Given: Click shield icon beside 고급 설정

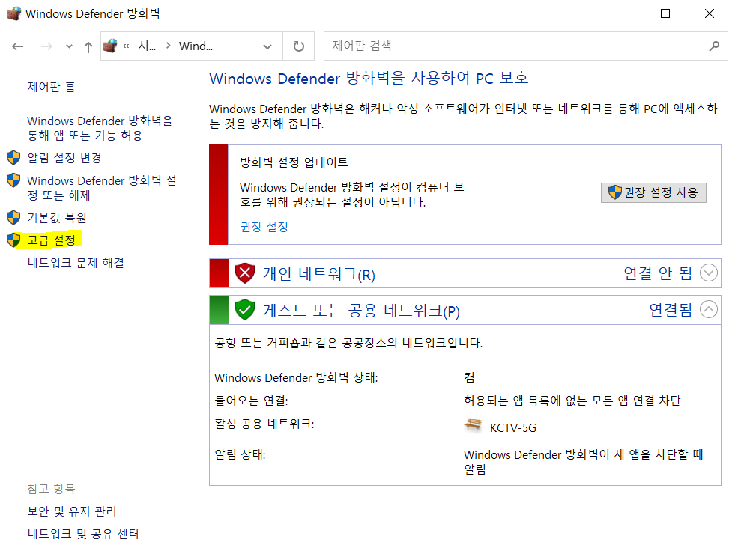Looking at the screenshot, I should (13, 240).
